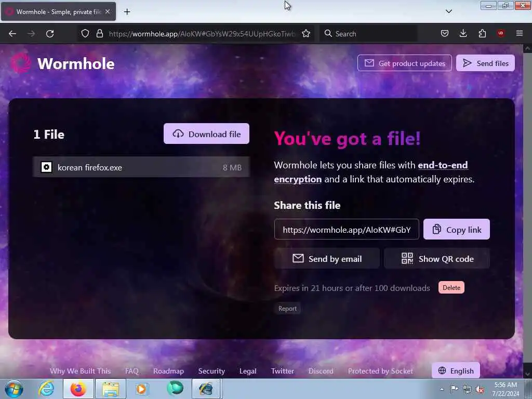Open the Roadmap footer link

(168, 371)
